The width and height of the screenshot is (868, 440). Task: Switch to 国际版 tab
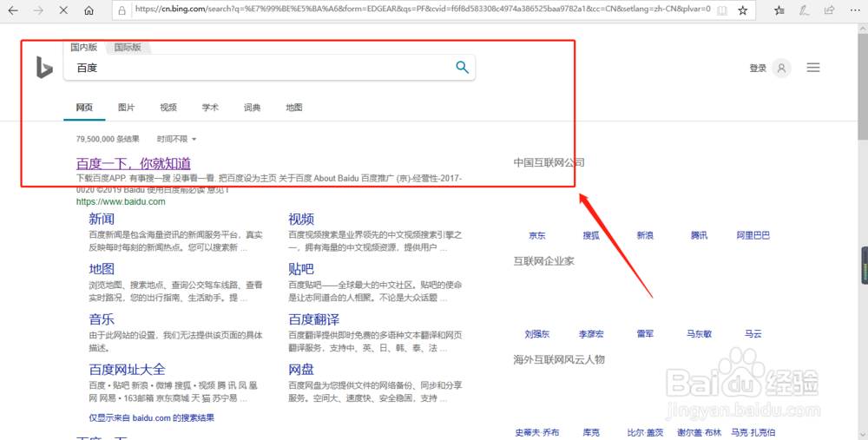click(x=128, y=48)
